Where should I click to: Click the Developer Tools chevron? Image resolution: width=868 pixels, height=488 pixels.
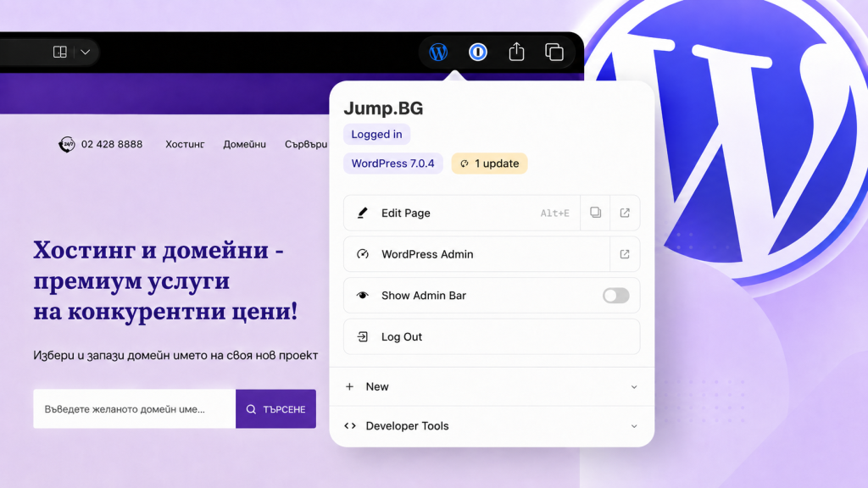click(x=634, y=426)
